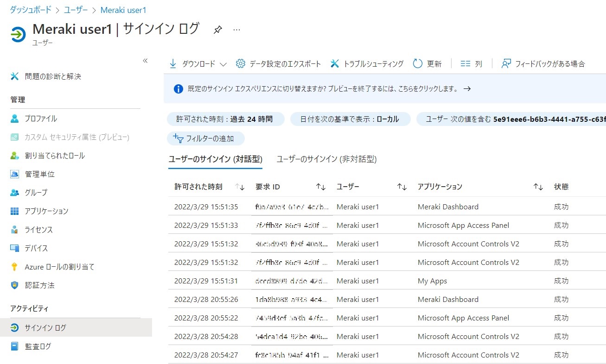
Task: Open the more options ellipsis in header
Action: (237, 30)
